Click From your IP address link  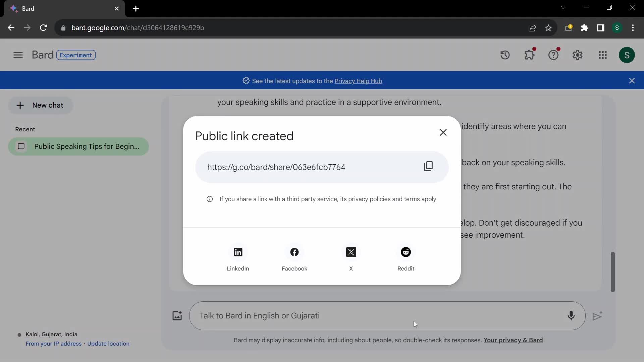pos(54,344)
